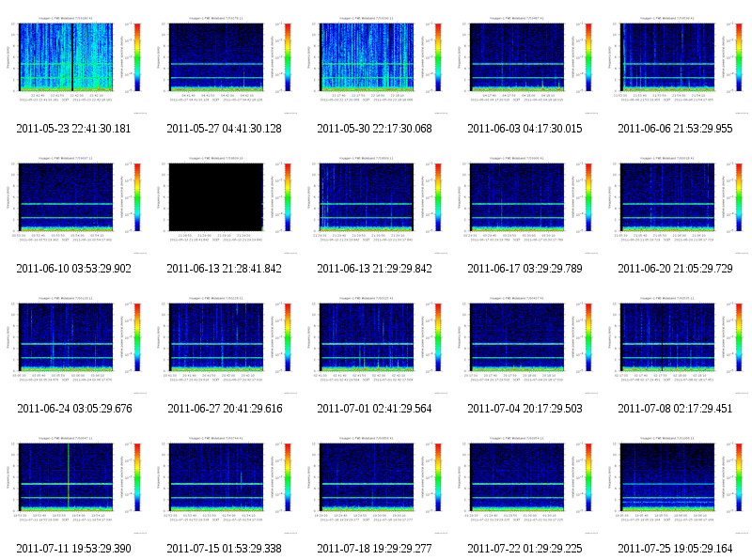Click the caption 2011-07-01 02:41:29.564
752x560 pixels.
pos(374,409)
